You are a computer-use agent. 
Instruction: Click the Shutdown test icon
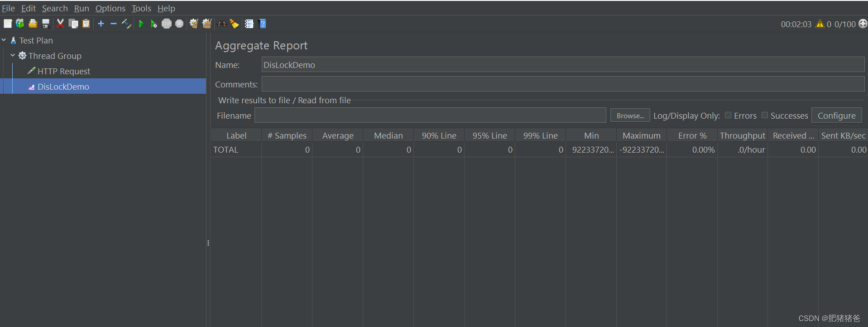tap(179, 24)
